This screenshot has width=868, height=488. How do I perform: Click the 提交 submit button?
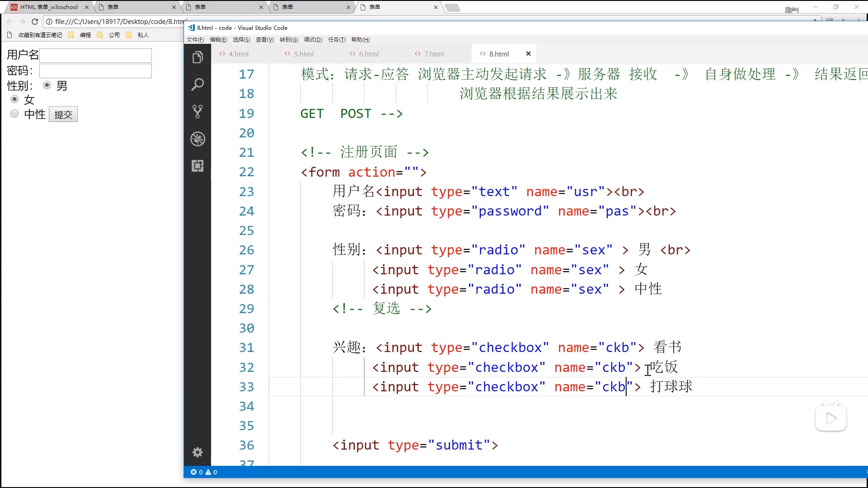(x=63, y=115)
